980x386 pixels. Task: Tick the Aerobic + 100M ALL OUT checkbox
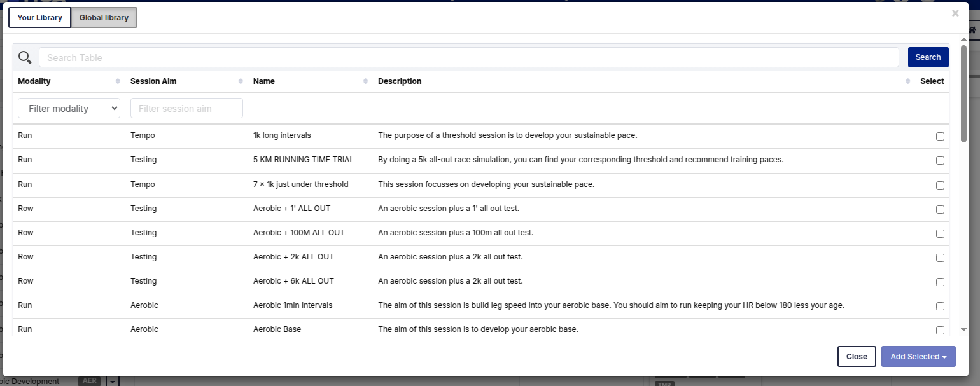coord(940,233)
